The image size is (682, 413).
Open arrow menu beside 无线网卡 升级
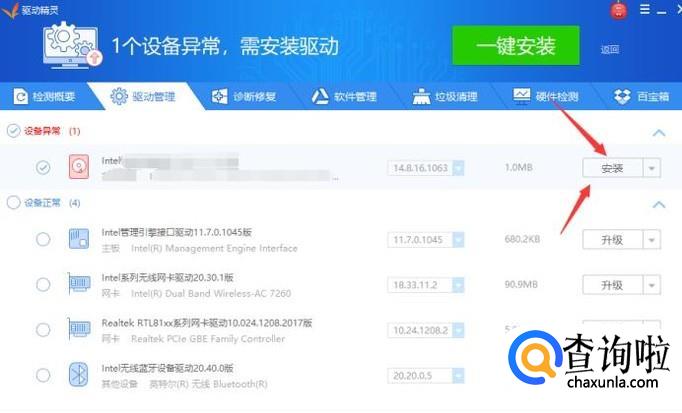(652, 285)
